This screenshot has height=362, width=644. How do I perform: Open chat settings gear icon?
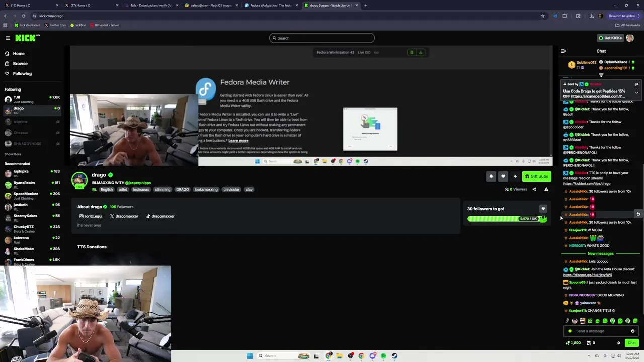click(619, 343)
